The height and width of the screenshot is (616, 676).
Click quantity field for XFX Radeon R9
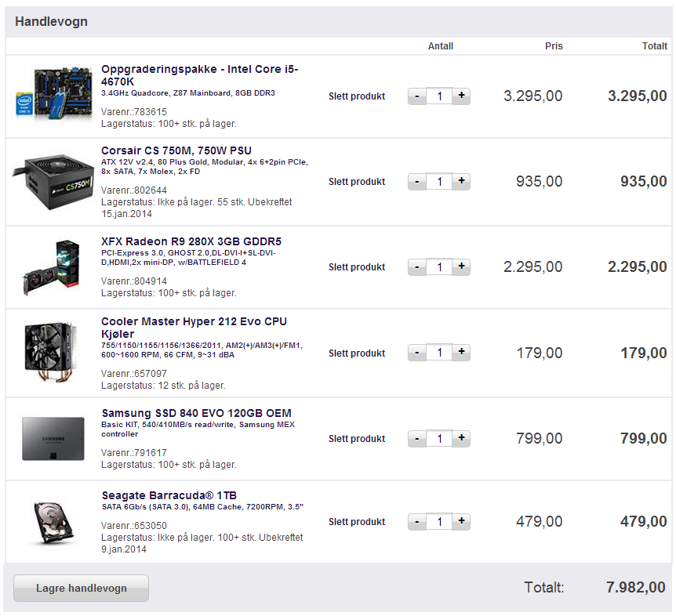[439, 267]
